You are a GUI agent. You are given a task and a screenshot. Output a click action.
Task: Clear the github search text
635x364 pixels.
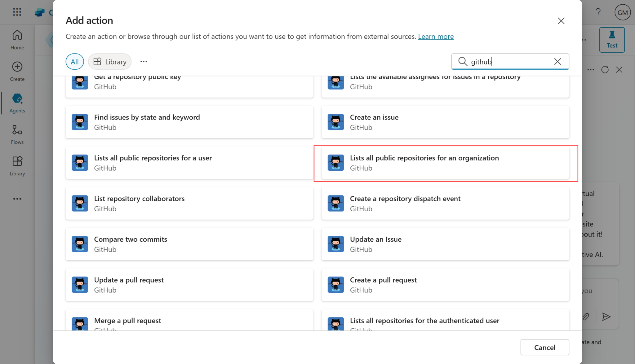point(557,62)
